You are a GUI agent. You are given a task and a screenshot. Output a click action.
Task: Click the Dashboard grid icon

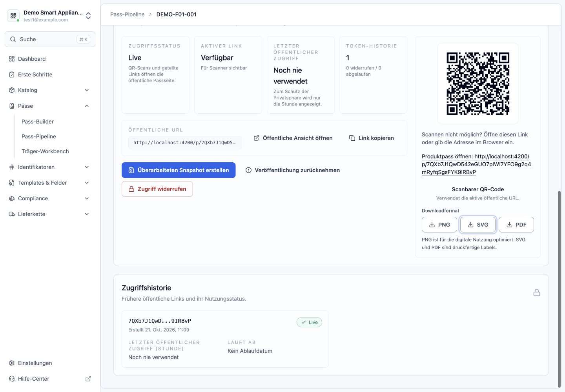point(12,59)
